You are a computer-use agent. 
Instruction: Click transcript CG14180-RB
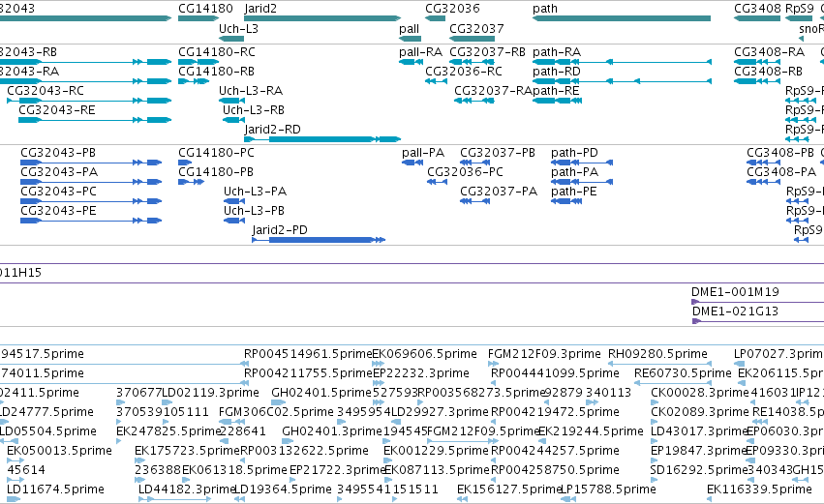pyautogui.click(x=194, y=81)
